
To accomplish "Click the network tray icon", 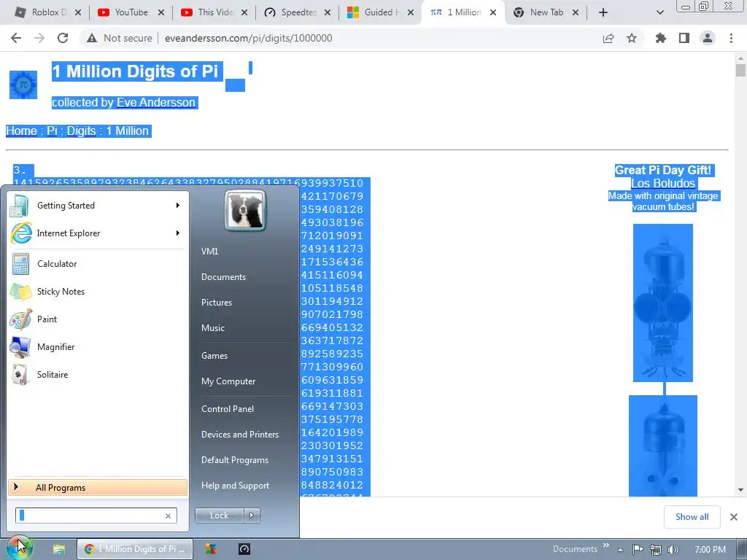I will (x=656, y=550).
